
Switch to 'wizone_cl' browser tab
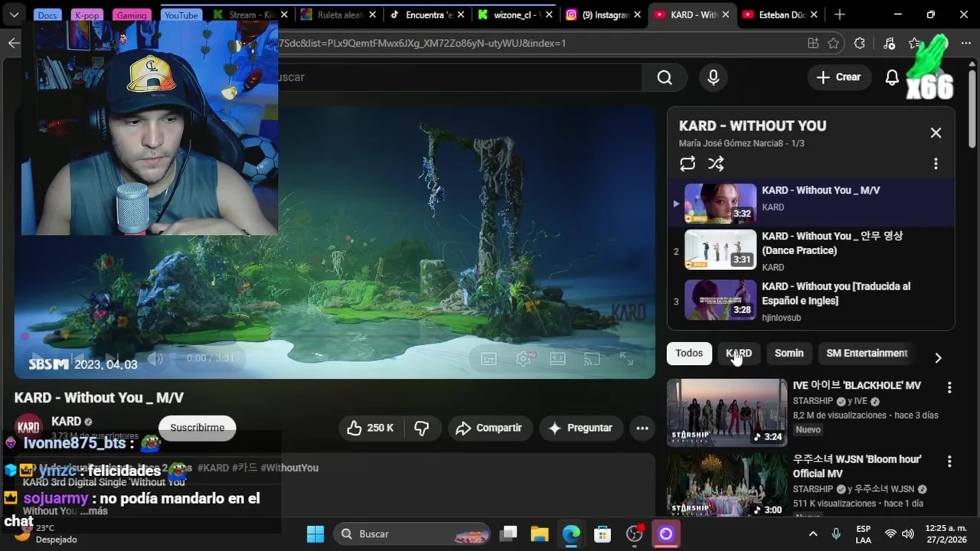click(515, 15)
